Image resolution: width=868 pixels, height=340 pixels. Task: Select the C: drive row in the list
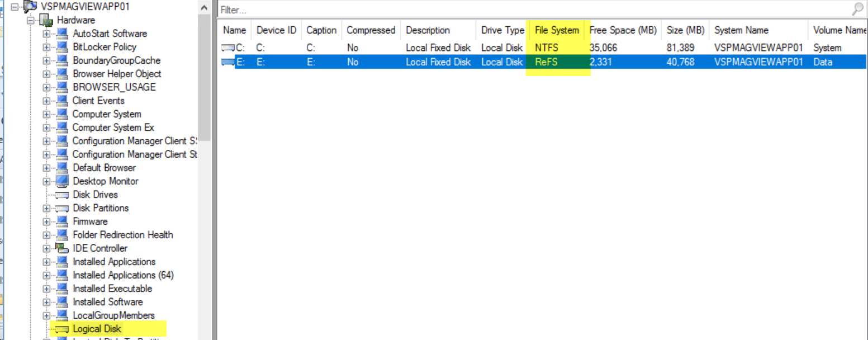point(391,48)
